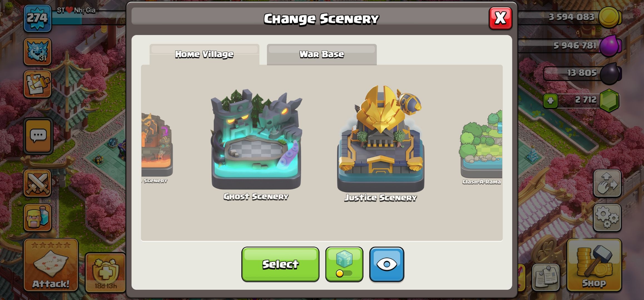Image resolution: width=644 pixels, height=300 pixels.
Task: Open the chat speech bubble button
Action: coord(38,136)
